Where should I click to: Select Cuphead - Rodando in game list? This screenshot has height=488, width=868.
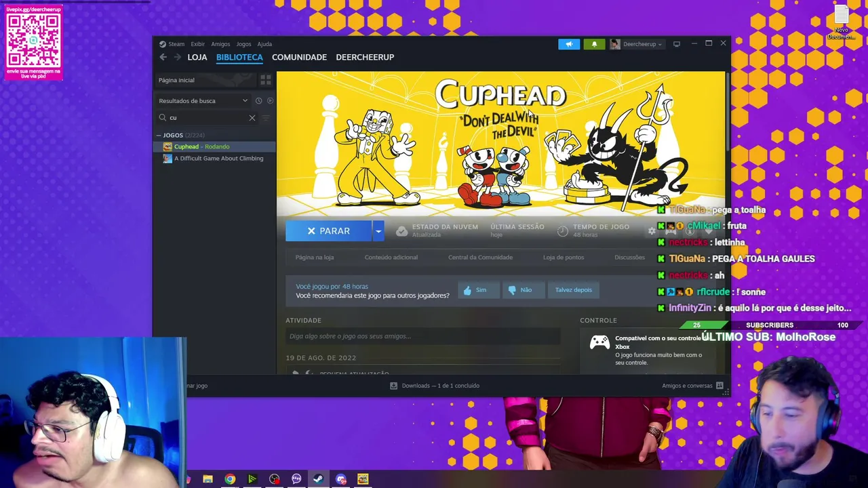[214, 146]
